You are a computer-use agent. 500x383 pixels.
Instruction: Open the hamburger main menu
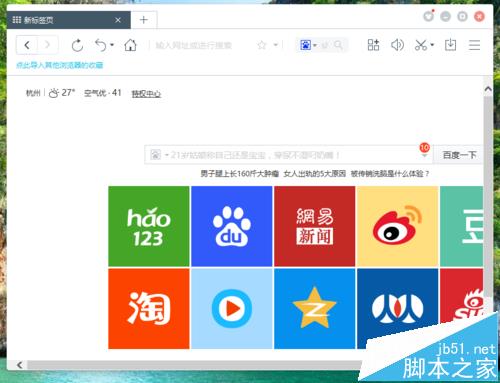(474, 45)
